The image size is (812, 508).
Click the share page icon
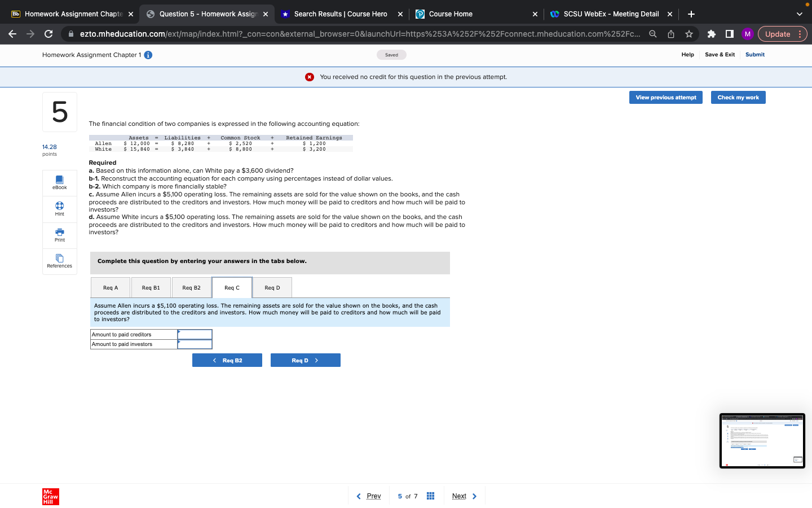[671, 34]
